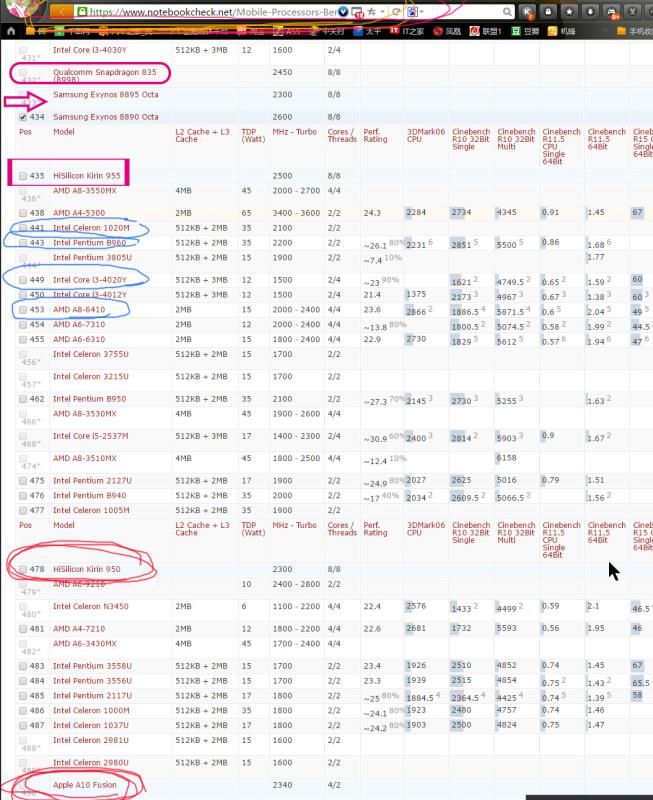Open the dropdown arrow beside the bookmark star
653x800 pixels.
point(382,11)
